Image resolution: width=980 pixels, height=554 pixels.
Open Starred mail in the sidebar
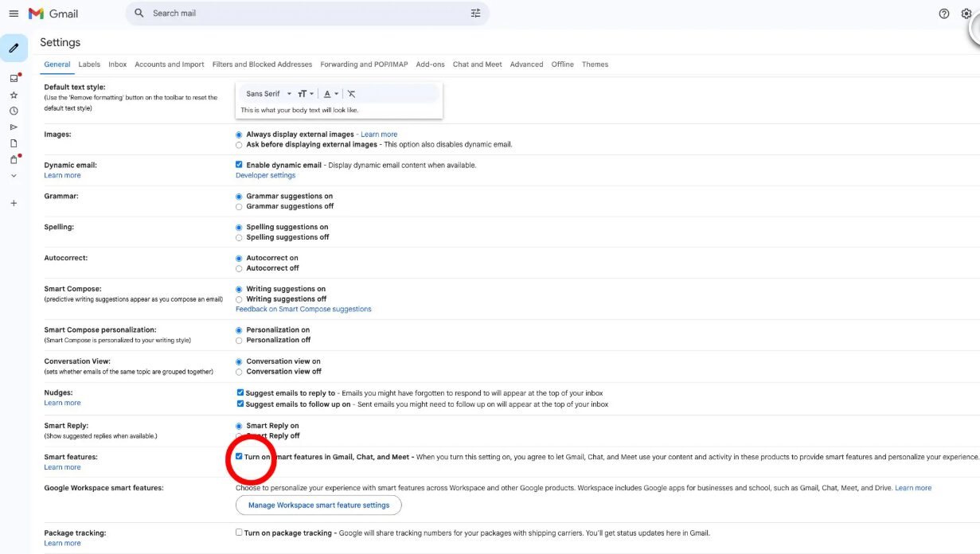[x=14, y=95]
